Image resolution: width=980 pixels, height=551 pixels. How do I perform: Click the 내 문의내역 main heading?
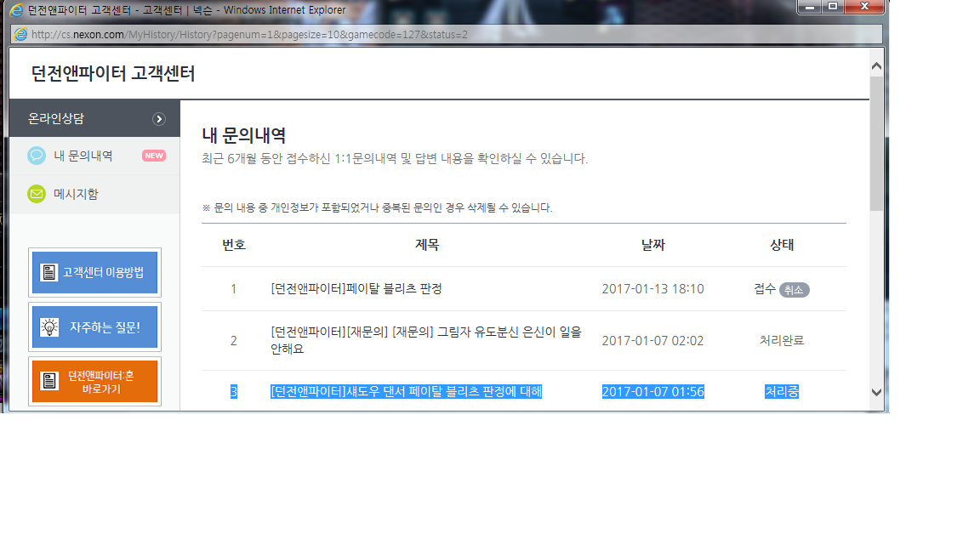(244, 135)
